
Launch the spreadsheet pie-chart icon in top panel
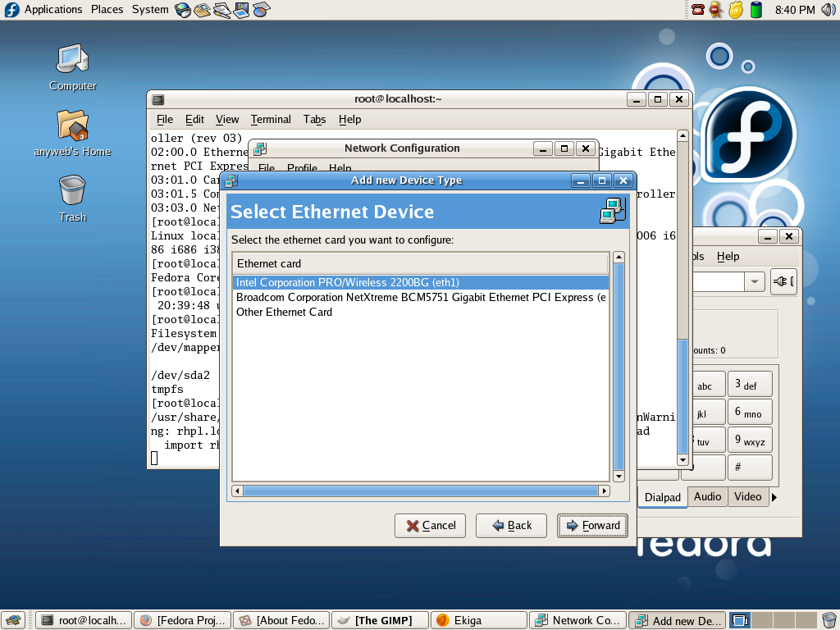pyautogui.click(x=261, y=10)
